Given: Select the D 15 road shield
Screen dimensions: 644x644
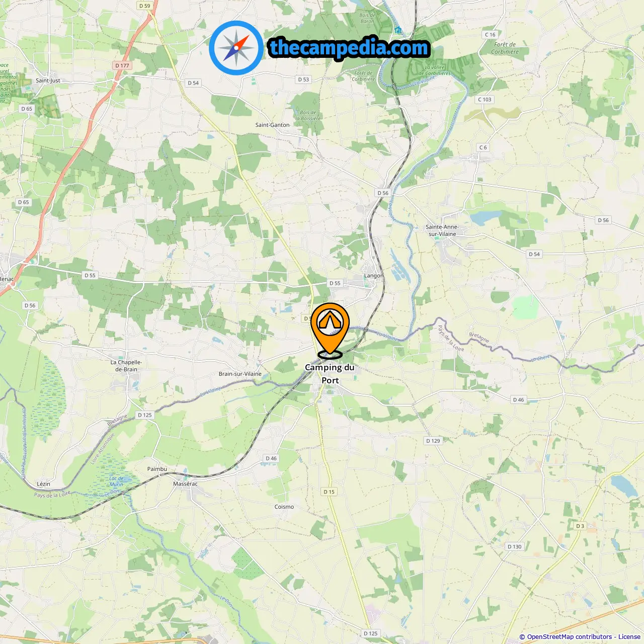Looking at the screenshot, I should (329, 492).
